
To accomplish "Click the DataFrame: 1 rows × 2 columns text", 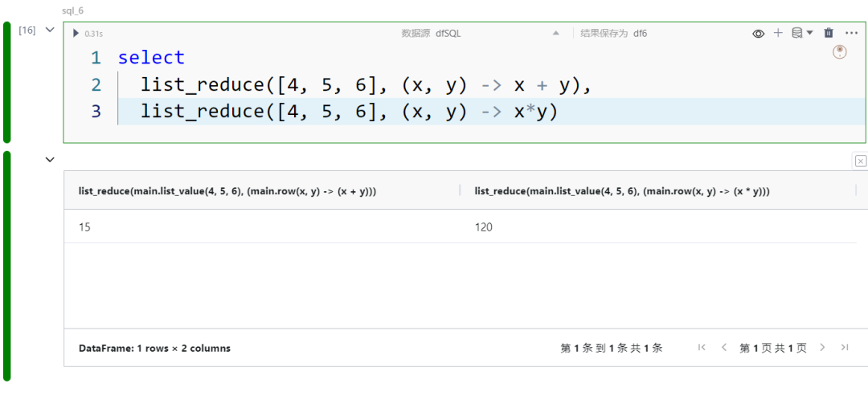I will coord(155,348).
